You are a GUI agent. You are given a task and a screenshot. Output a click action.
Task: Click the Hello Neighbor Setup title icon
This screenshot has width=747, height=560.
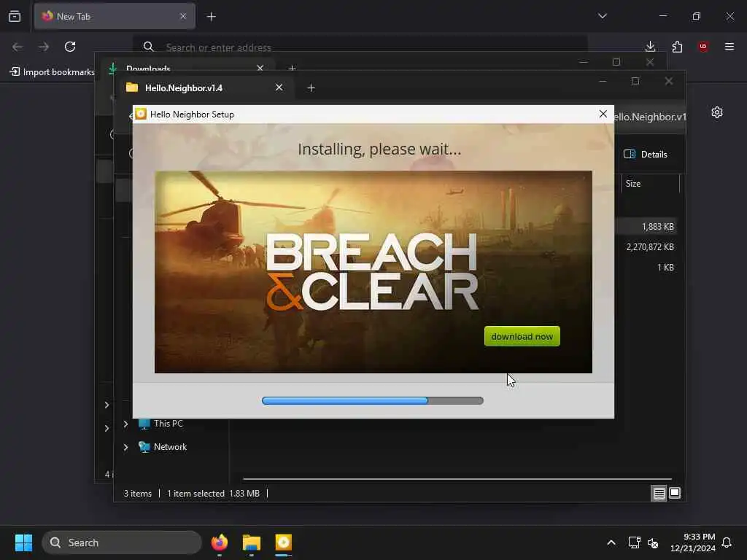pyautogui.click(x=141, y=114)
